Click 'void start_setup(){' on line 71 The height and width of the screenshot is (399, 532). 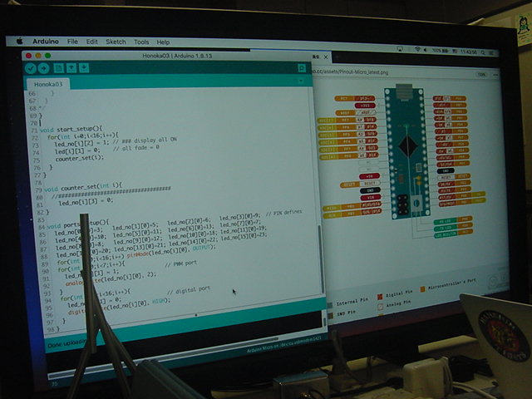point(71,130)
